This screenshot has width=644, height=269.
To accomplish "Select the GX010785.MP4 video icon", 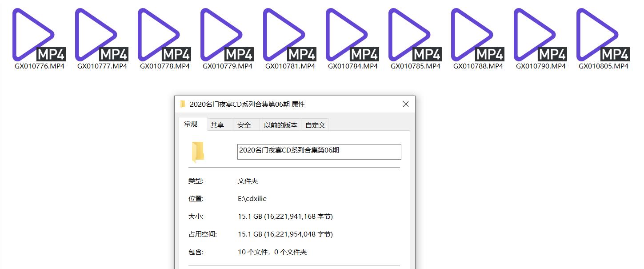I will tap(415, 34).
